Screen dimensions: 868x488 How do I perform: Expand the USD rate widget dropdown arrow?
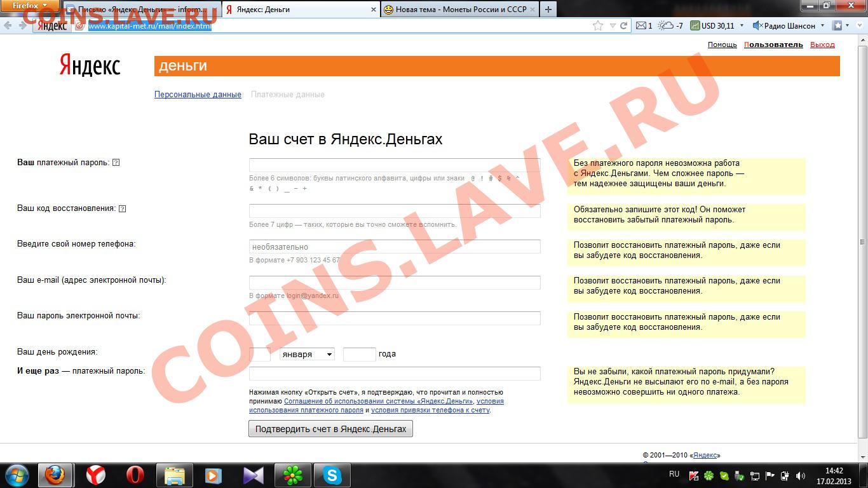pyautogui.click(x=742, y=26)
